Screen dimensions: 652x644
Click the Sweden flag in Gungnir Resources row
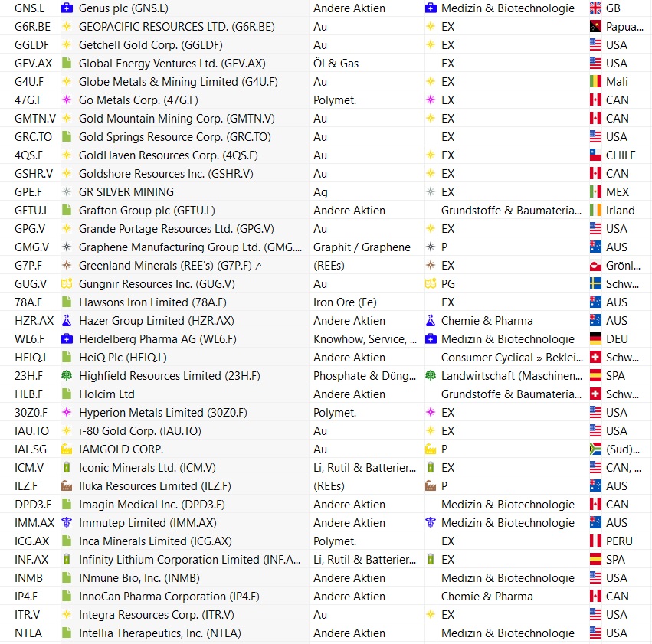click(595, 284)
